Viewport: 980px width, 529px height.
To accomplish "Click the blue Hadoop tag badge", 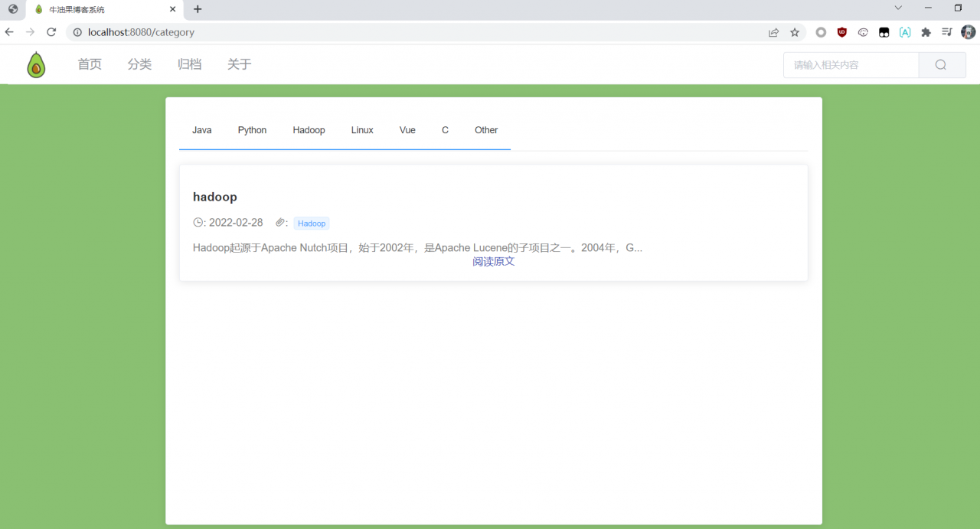I will 312,224.
